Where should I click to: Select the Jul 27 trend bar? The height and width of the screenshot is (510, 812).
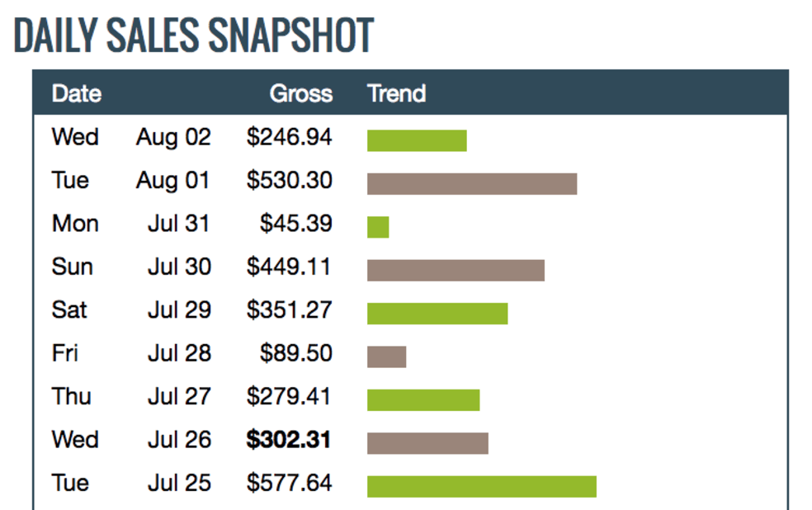click(x=423, y=399)
